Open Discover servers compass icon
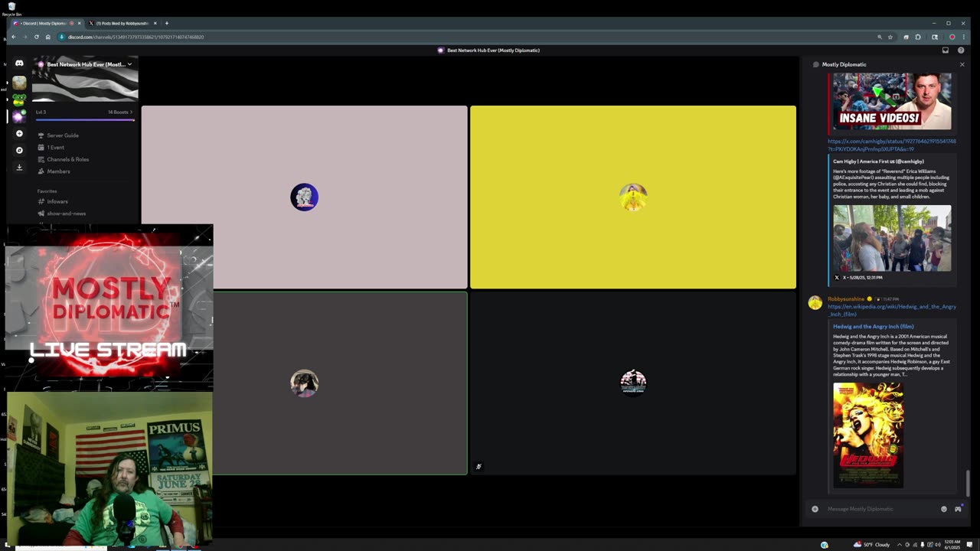Image resolution: width=980 pixels, height=551 pixels. pos(19,150)
